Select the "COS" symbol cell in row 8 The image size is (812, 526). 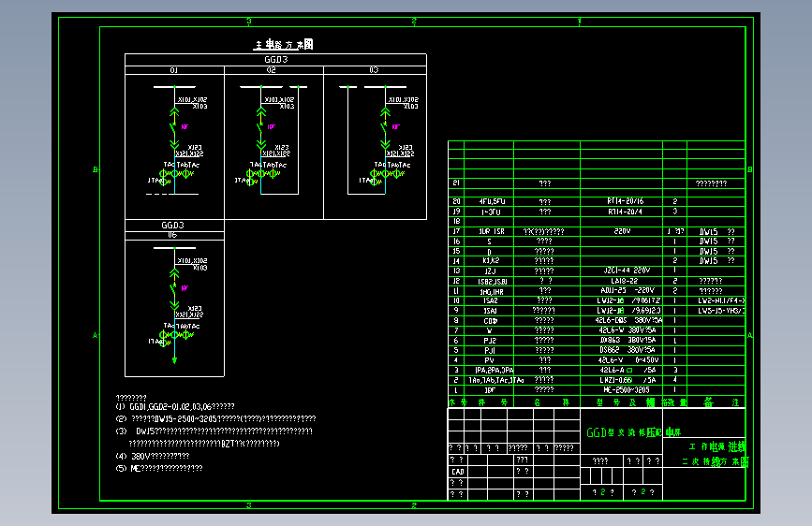491,321
